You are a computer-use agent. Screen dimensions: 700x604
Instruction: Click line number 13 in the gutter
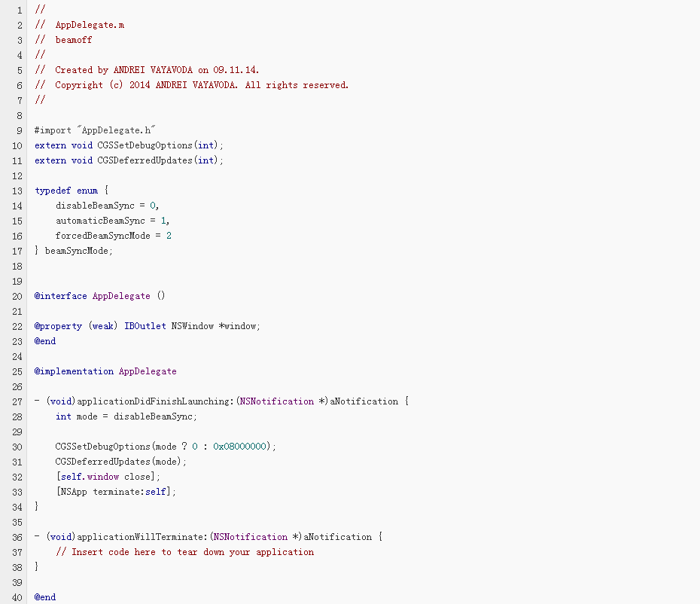(17, 191)
